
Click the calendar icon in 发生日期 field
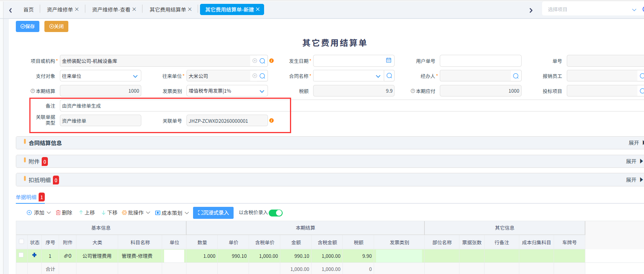point(388,61)
